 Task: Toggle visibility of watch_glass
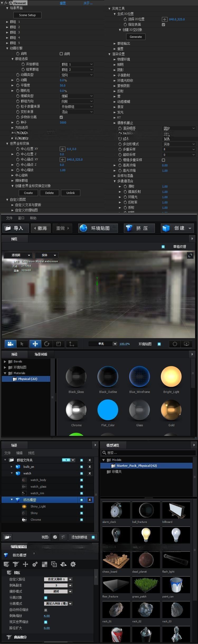82,487
